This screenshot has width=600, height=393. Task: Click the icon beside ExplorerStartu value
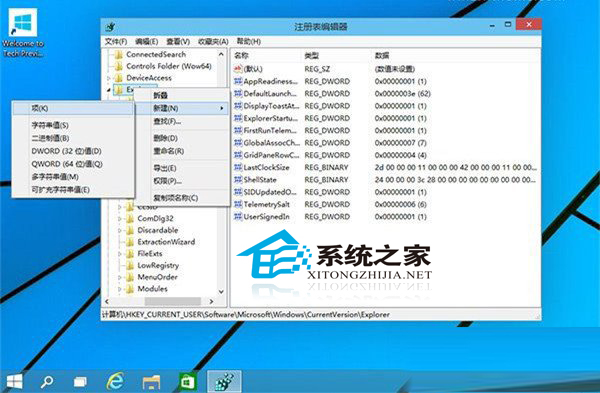[238, 118]
